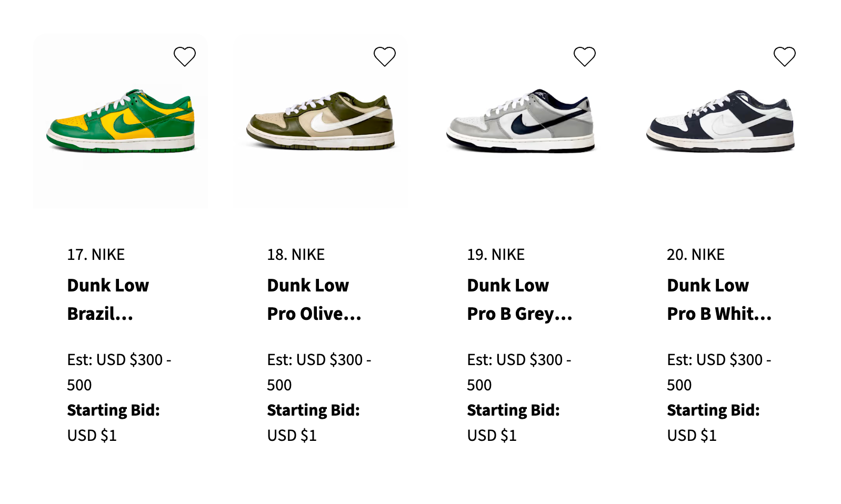Select lot label 19. NIKE
Screen dimensions: 841x504
pyautogui.click(x=496, y=255)
